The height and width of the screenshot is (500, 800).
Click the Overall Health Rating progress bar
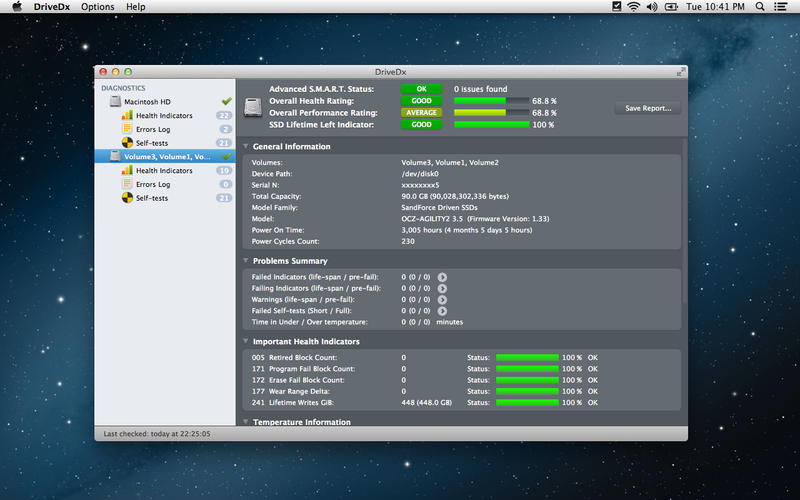[492, 101]
